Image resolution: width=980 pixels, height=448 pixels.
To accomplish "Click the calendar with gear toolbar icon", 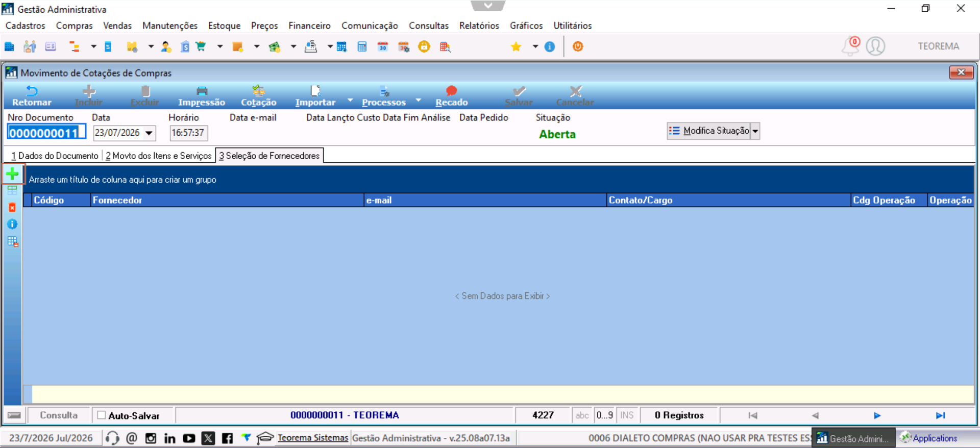I will (x=404, y=47).
